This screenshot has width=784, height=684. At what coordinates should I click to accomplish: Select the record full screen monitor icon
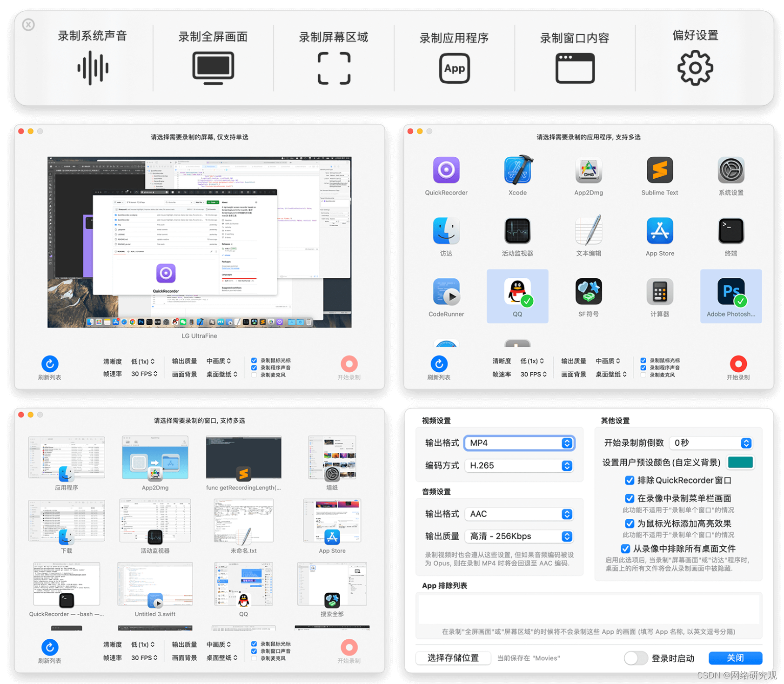[x=213, y=68]
